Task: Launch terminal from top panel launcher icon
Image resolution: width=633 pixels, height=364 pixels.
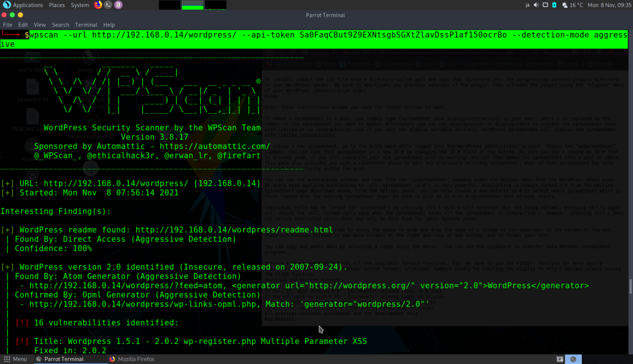Action: point(108,5)
